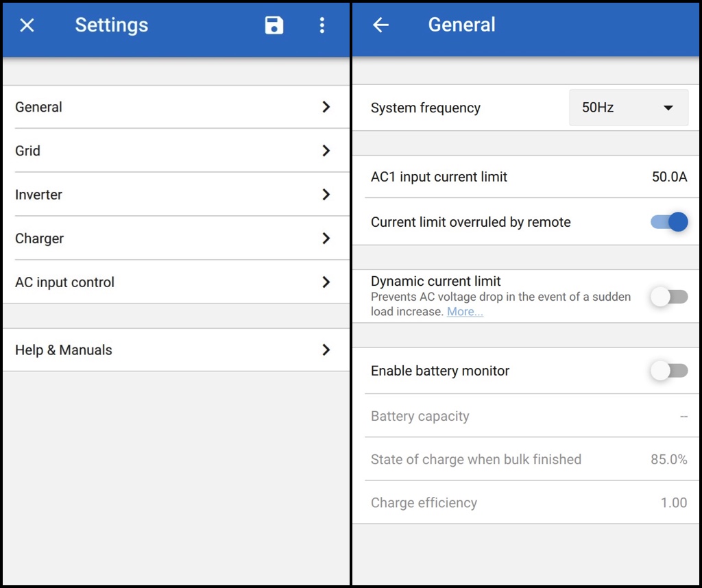Open the Grid settings menu item

point(28,151)
